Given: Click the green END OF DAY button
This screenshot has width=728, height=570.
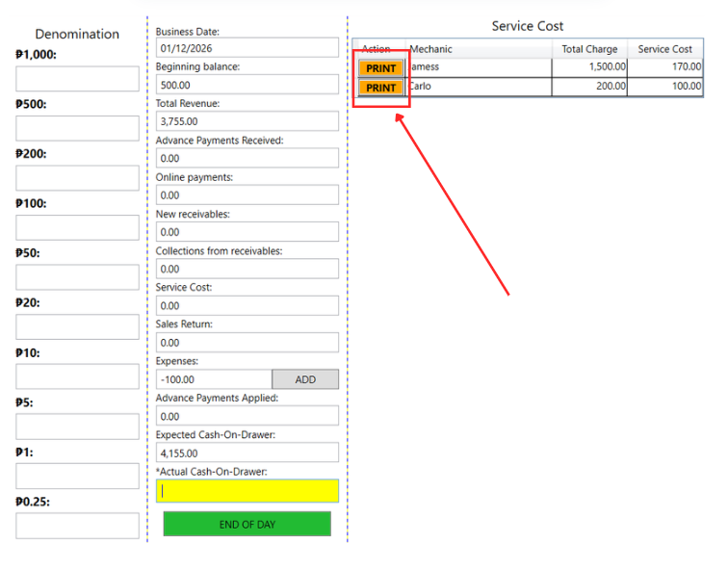Looking at the screenshot, I should pos(247,524).
